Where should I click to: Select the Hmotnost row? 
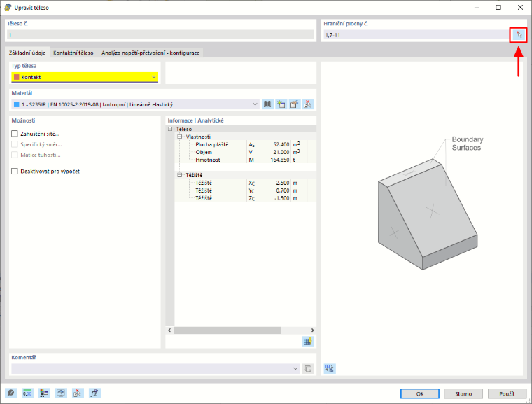pos(246,160)
